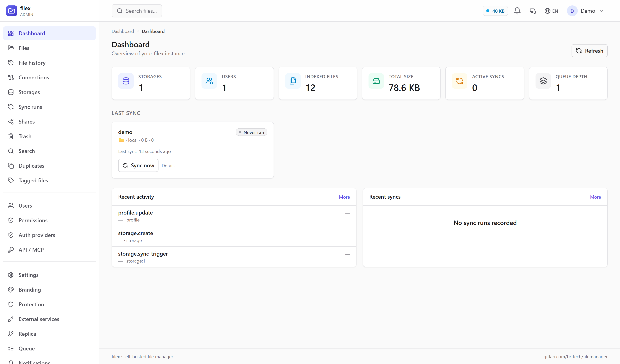
Task: Click the Demo avatar circle
Action: click(572, 11)
